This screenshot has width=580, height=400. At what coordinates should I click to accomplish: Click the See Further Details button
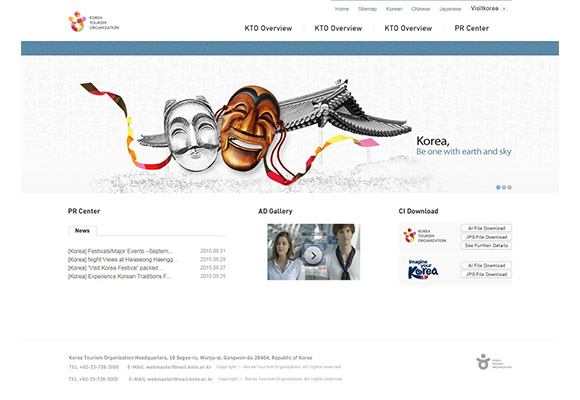point(486,246)
